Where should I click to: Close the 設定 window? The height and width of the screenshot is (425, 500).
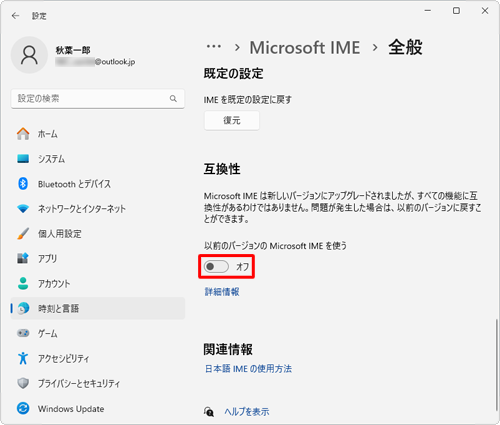485,11
